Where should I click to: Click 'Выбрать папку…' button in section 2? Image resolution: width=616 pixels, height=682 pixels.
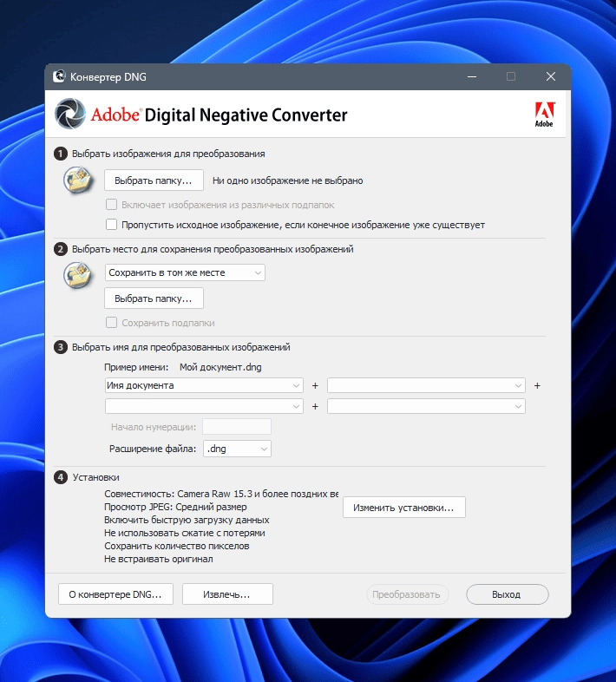(154, 298)
